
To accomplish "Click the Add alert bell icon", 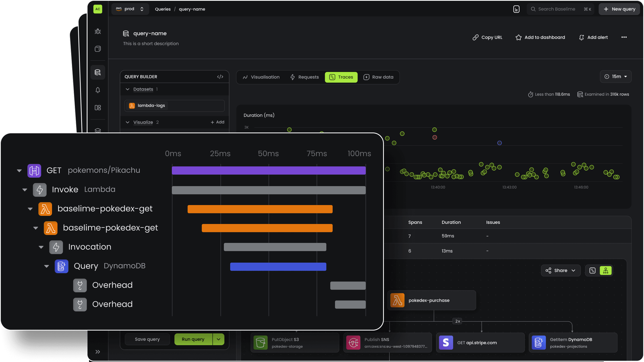I will (581, 37).
